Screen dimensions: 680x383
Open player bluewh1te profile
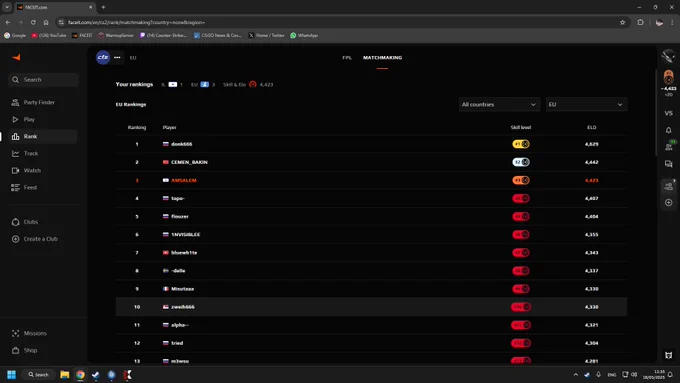pos(184,252)
